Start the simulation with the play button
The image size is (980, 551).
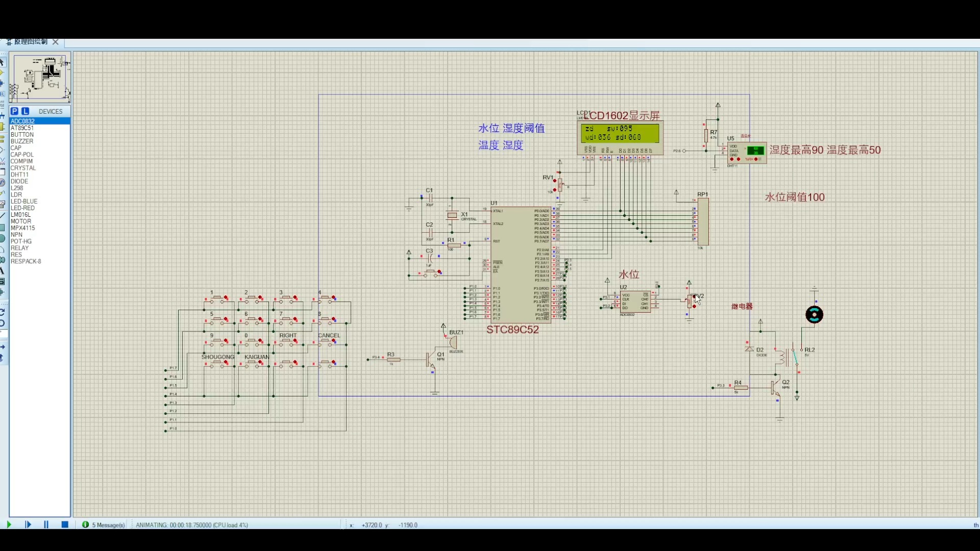pyautogui.click(x=9, y=524)
